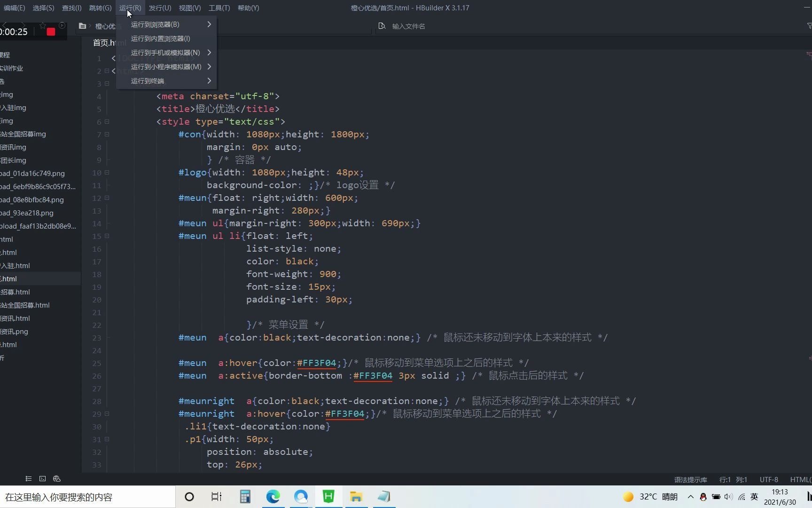
Task: Open 资讯.html in the project tree
Action: click(x=15, y=318)
